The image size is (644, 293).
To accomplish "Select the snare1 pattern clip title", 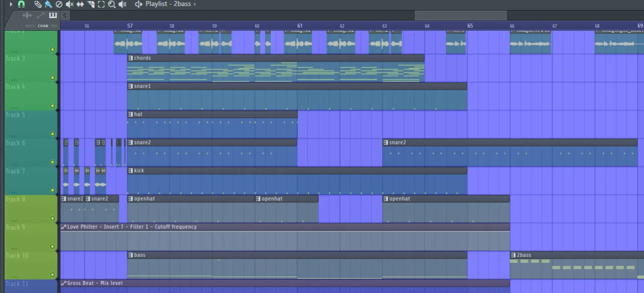I will point(142,86).
